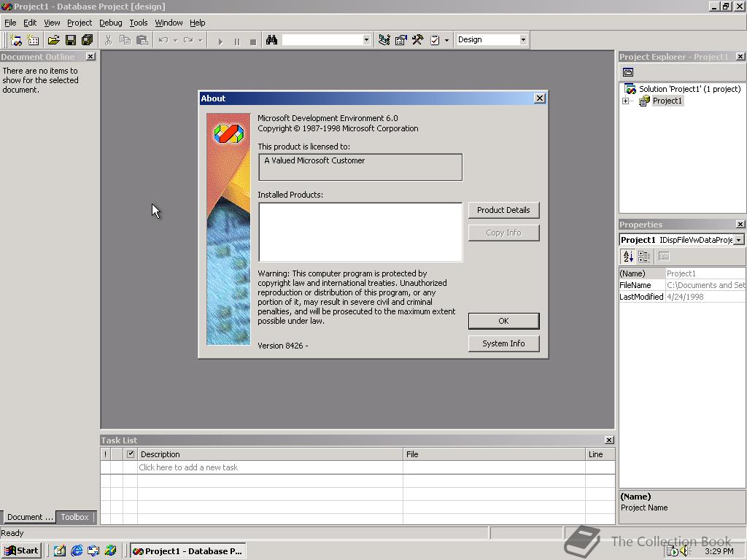Click the Open button in Project Explorer toolbar
This screenshot has height=560, width=747.
tap(628, 72)
